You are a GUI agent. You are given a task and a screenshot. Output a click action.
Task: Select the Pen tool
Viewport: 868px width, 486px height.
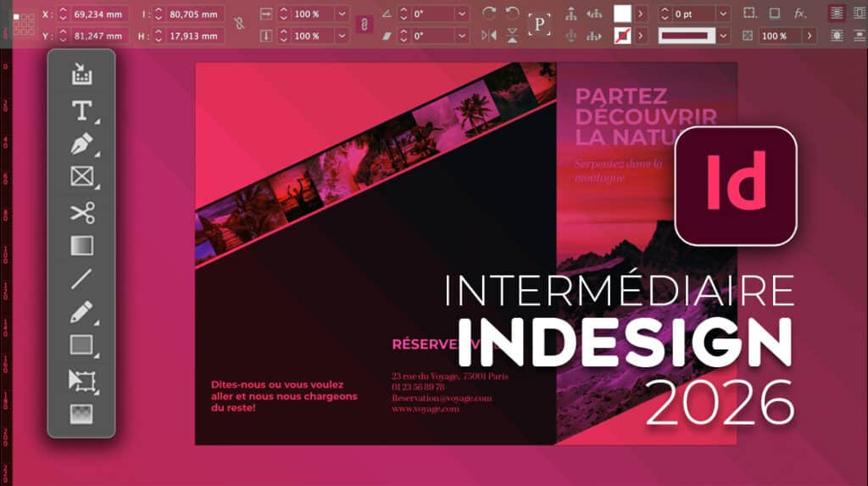[82, 144]
